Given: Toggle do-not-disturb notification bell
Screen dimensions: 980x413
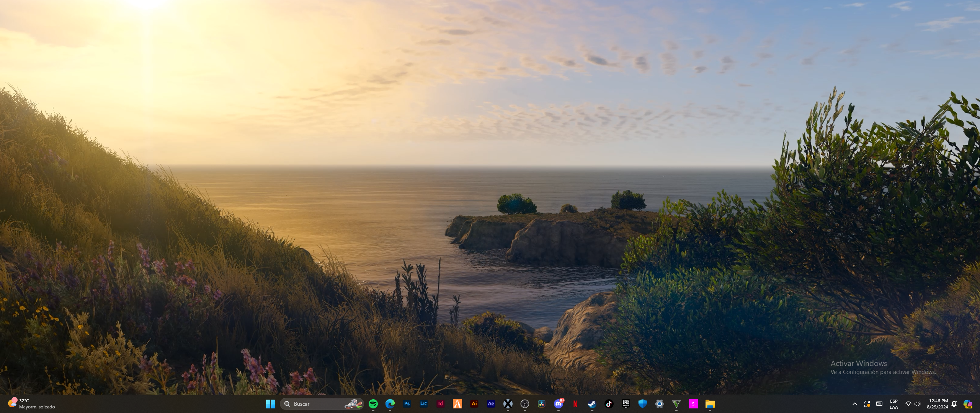Looking at the screenshot, I should click(x=954, y=404).
